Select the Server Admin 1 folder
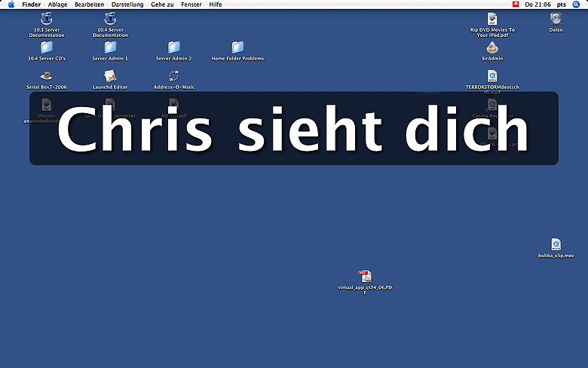Image resolution: width=588 pixels, height=368 pixels. pos(110,47)
